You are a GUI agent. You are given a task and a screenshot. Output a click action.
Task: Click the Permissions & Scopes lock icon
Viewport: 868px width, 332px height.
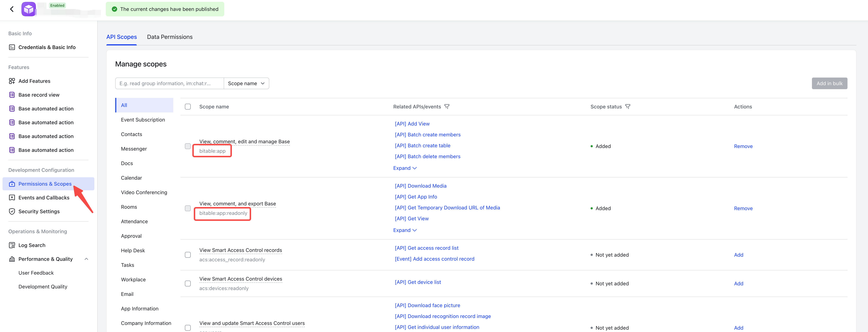[12, 184]
